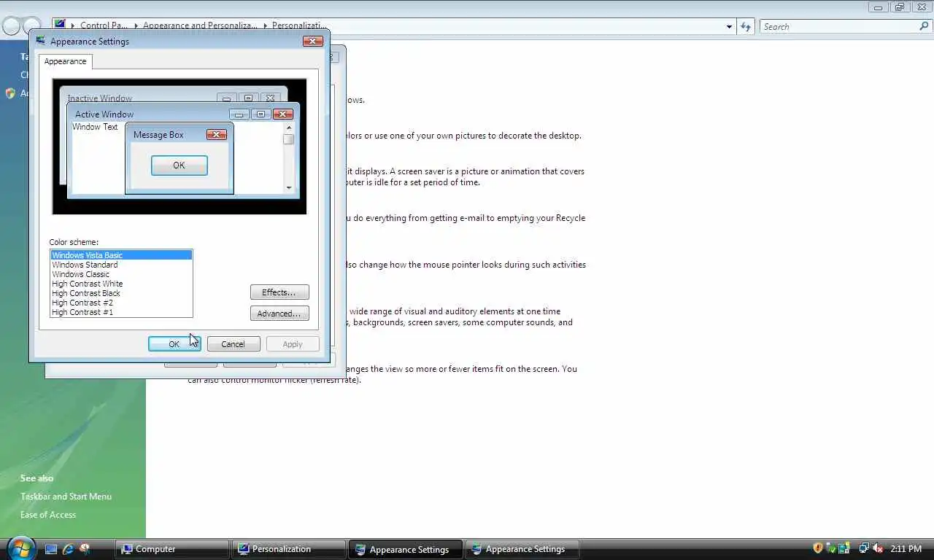Screen dimensions: 934x560
Task: Go to Control Pa... breadcrumb
Action: click(x=104, y=26)
